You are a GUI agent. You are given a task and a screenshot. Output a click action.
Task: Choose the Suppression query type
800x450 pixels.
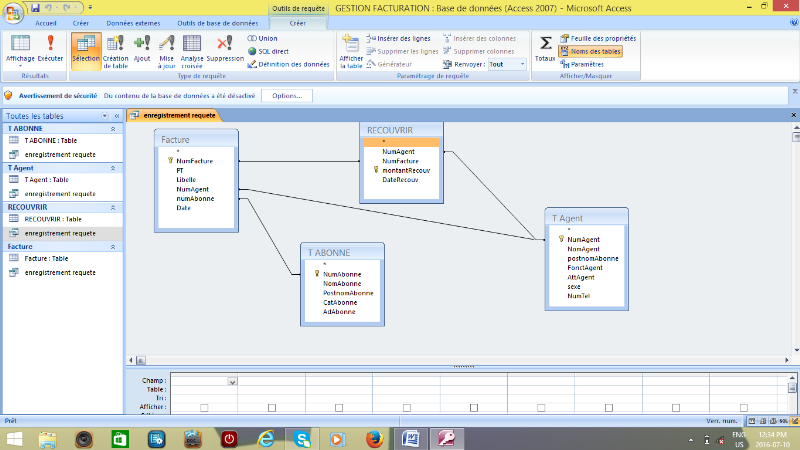coord(224,48)
